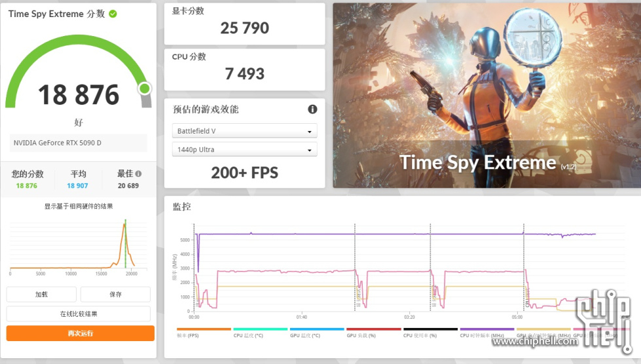The image size is (641, 364).
Task: Toggle the purple CPU 时钟频率 legend swatch
Action: (487, 329)
